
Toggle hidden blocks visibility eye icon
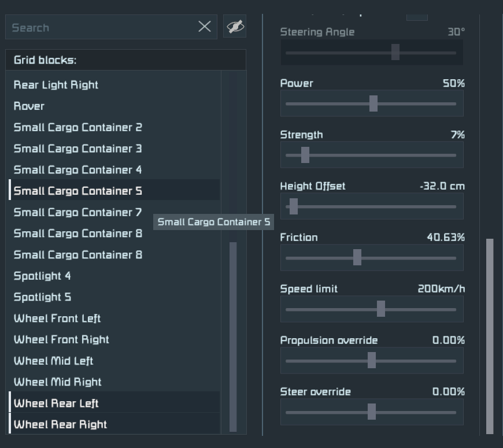(235, 27)
